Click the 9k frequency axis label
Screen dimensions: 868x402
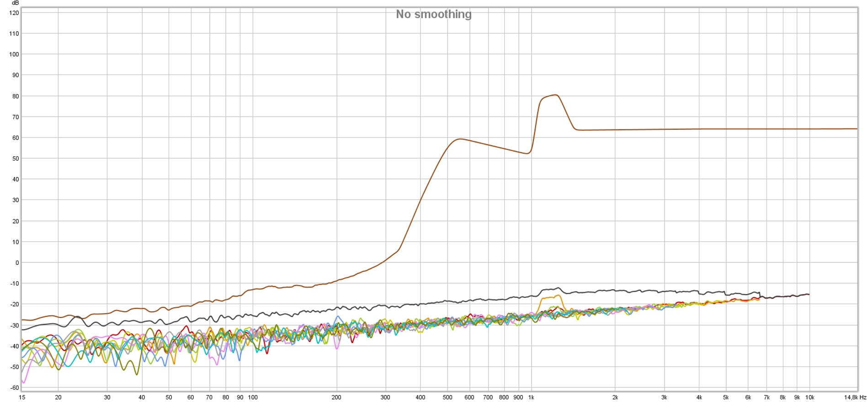click(797, 397)
